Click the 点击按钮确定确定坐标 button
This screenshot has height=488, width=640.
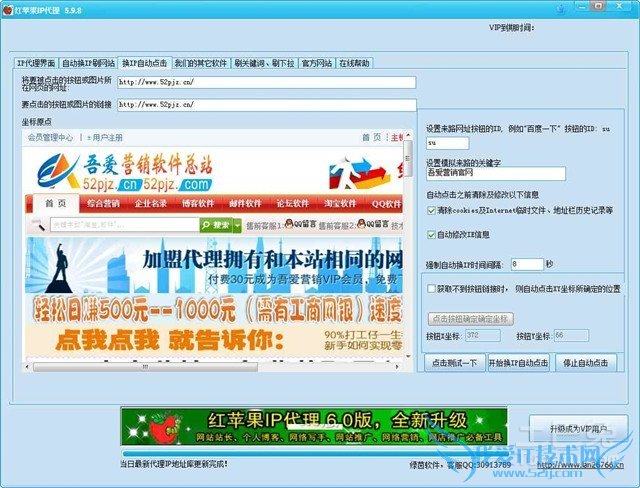(x=470, y=319)
